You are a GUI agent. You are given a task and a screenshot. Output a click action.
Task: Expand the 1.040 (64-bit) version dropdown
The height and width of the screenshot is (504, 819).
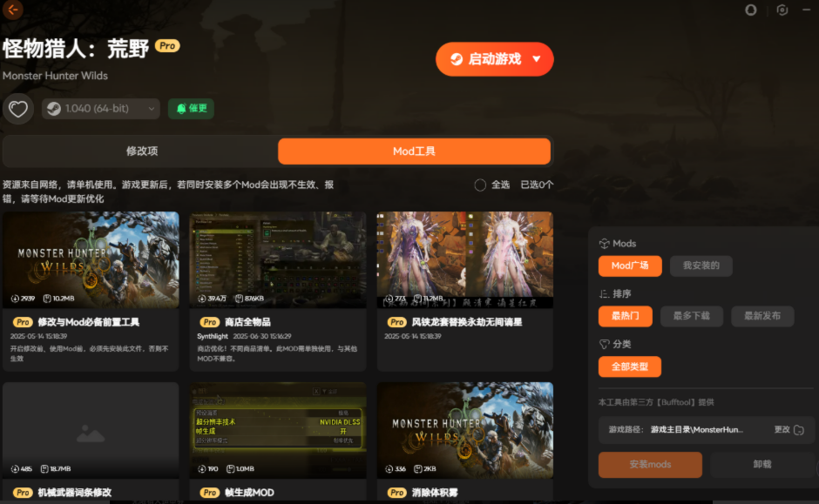(x=152, y=109)
